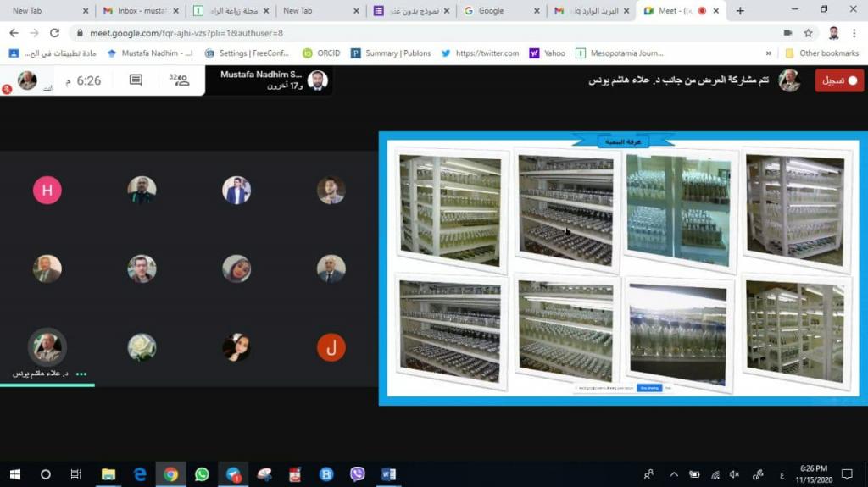Screen dimensions: 868x487
Task: Open WhatsApp from the taskbar
Action: [x=202, y=474]
